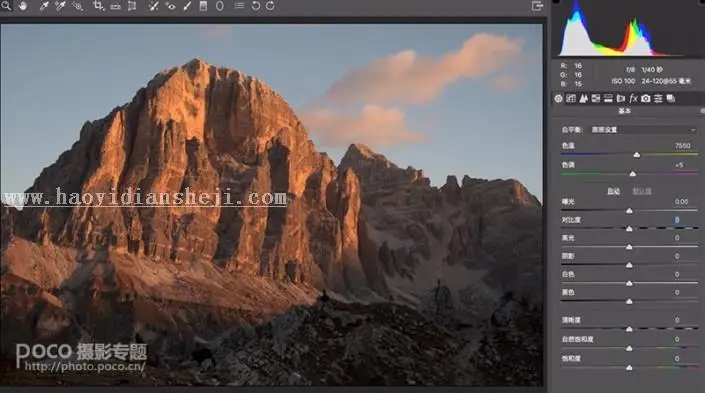Select the Zoom tool

pos(6,6)
